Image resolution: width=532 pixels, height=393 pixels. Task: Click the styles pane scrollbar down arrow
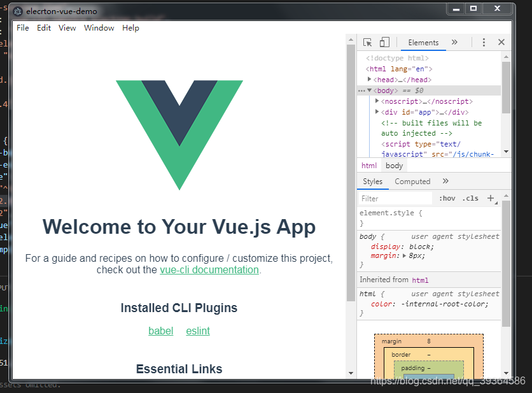pyautogui.click(x=506, y=373)
